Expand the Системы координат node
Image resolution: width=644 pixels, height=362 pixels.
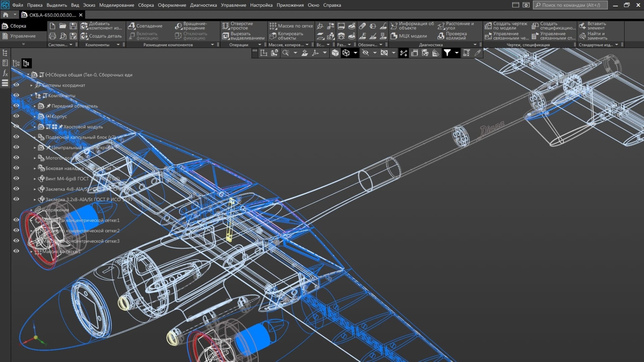click(x=31, y=85)
